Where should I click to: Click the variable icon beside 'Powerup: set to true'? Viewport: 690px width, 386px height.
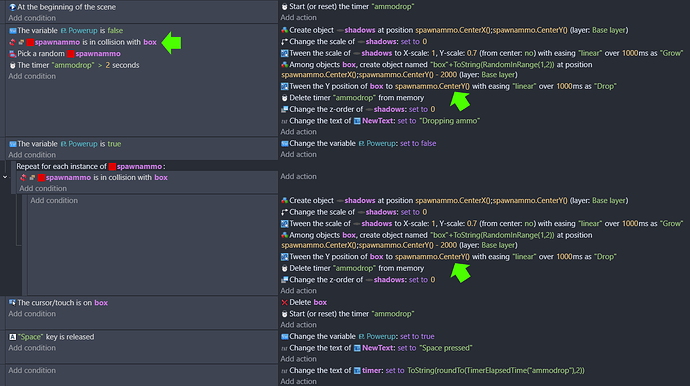[x=284, y=336]
